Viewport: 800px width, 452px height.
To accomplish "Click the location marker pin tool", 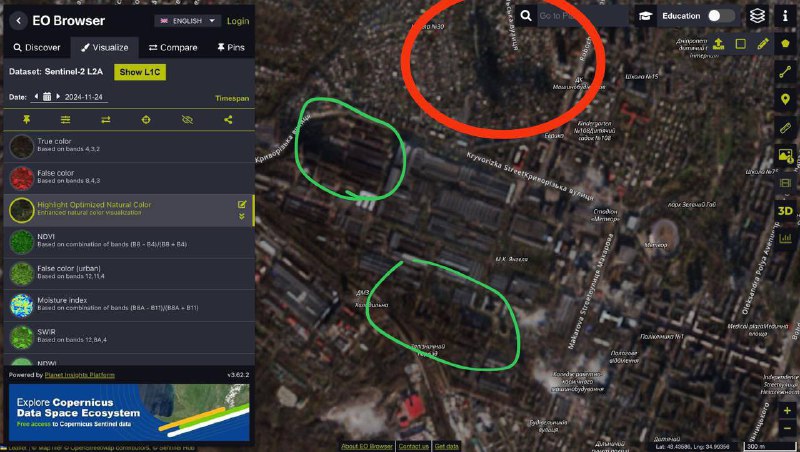I will [785, 99].
